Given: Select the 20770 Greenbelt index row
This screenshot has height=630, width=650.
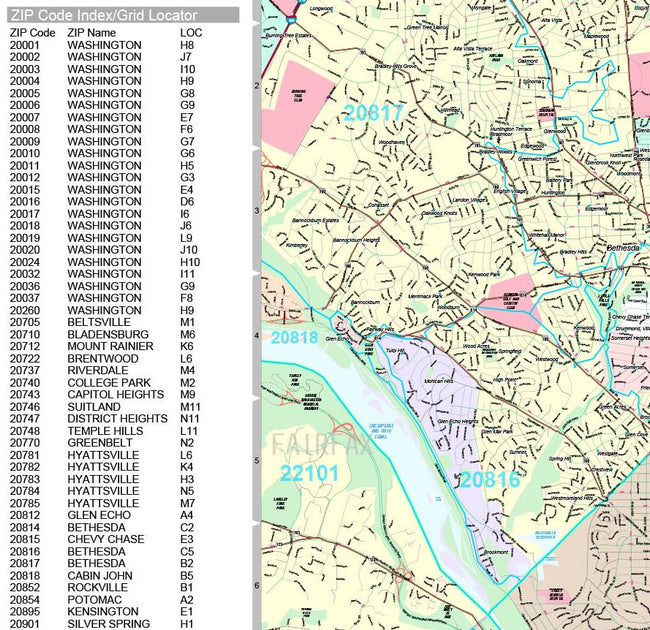Looking at the screenshot, I should pyautogui.click(x=100, y=442).
